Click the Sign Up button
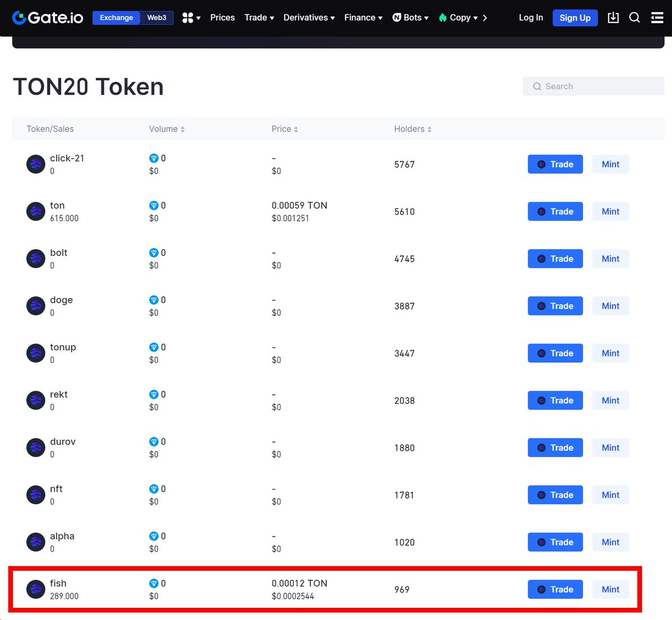The height and width of the screenshot is (620, 672). pos(575,18)
